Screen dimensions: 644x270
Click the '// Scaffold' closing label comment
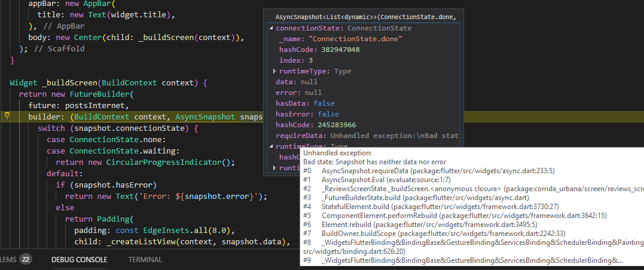point(59,49)
